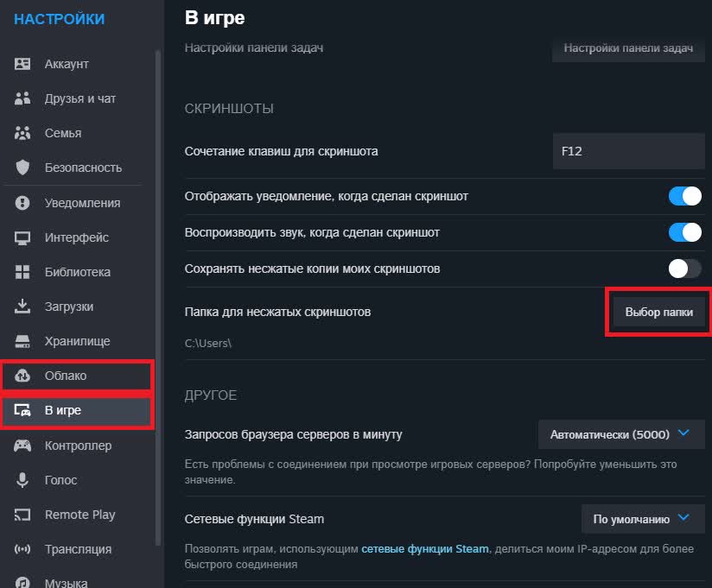
Task: Open Голос settings page
Action: tap(77, 480)
